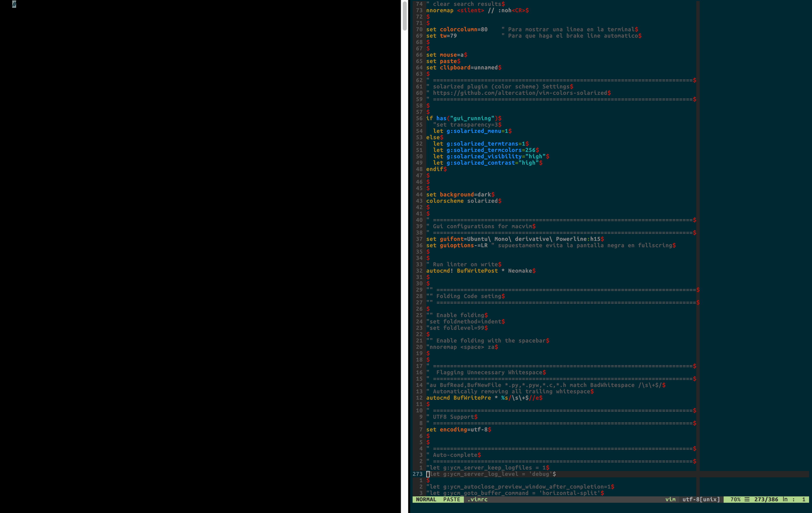Click the line 'set encoding=utf-8'
This screenshot has height=513, width=812.
(x=458, y=430)
